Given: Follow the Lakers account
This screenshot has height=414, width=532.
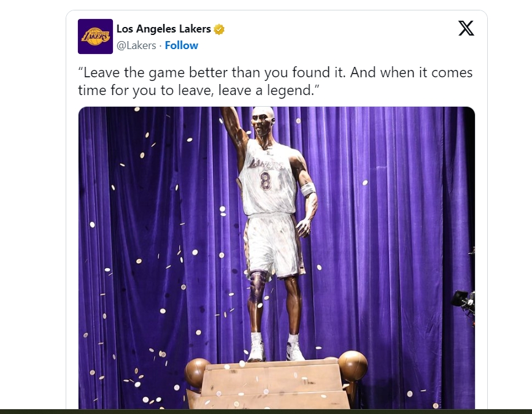Looking at the screenshot, I should 182,45.
